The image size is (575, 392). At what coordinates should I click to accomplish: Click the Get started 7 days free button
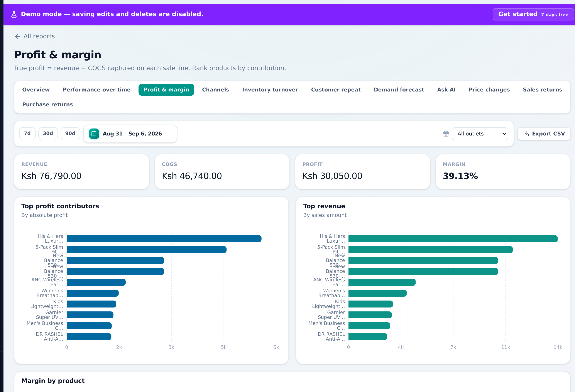533,14
